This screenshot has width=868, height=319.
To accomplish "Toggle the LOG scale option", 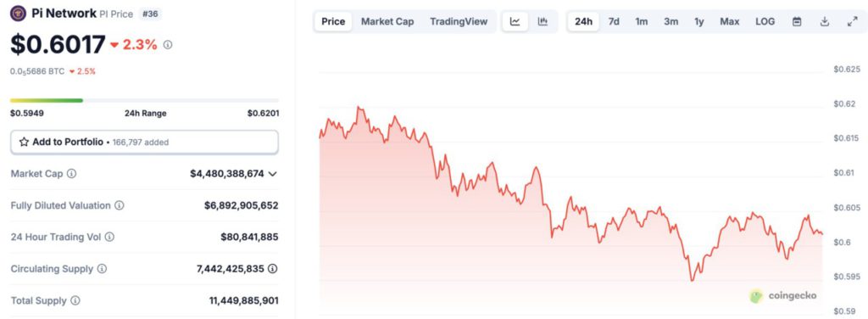I will [765, 21].
